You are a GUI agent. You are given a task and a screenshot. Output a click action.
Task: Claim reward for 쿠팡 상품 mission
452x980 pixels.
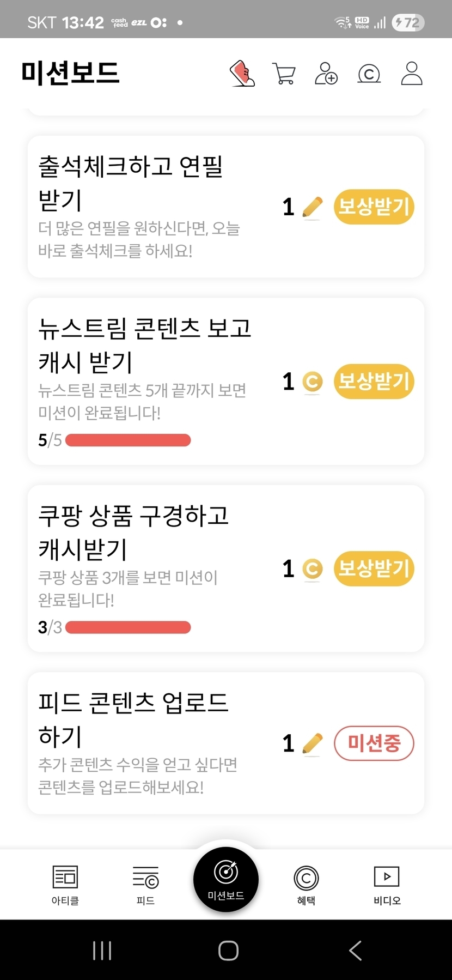(x=374, y=569)
